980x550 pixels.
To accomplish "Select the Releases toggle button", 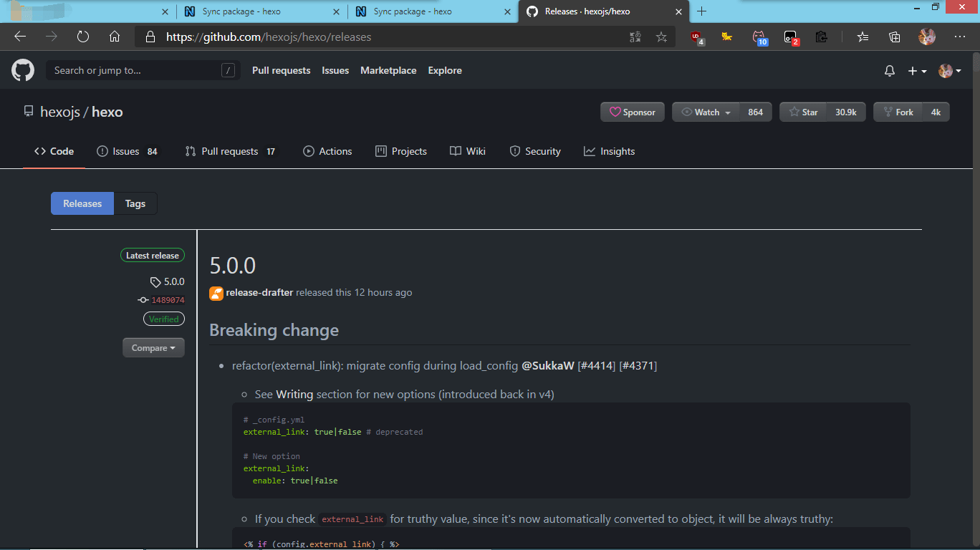I will (82, 203).
